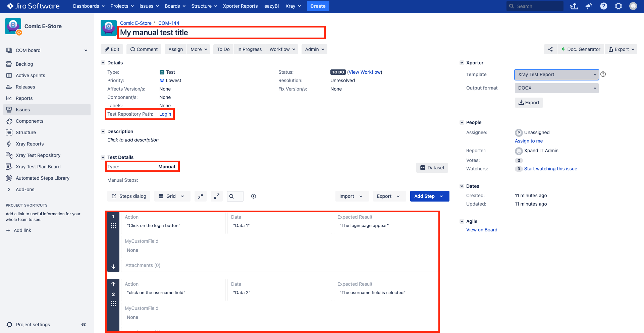The width and height of the screenshot is (644, 333).
Task: Click the collapse steps view icon
Action: point(201,196)
